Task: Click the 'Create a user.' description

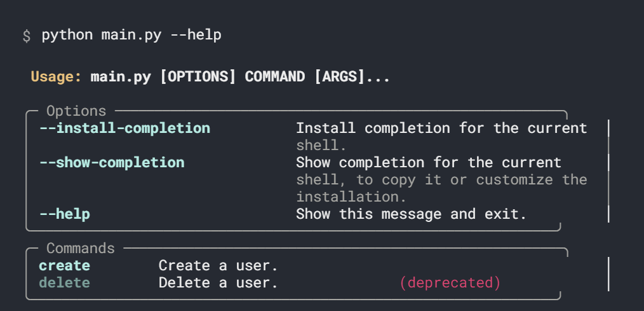Action: [x=218, y=265]
